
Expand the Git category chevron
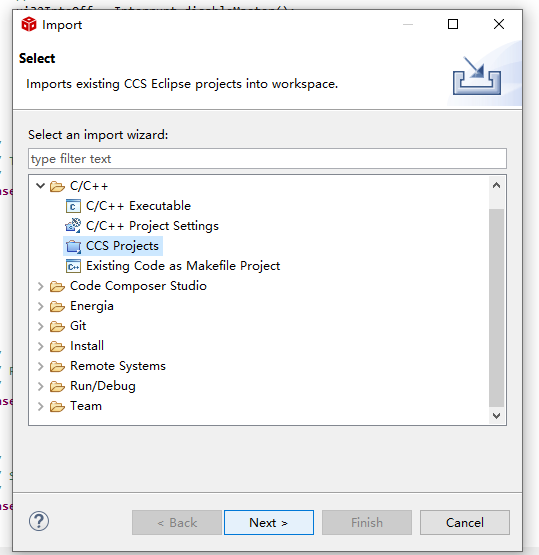[x=41, y=326]
